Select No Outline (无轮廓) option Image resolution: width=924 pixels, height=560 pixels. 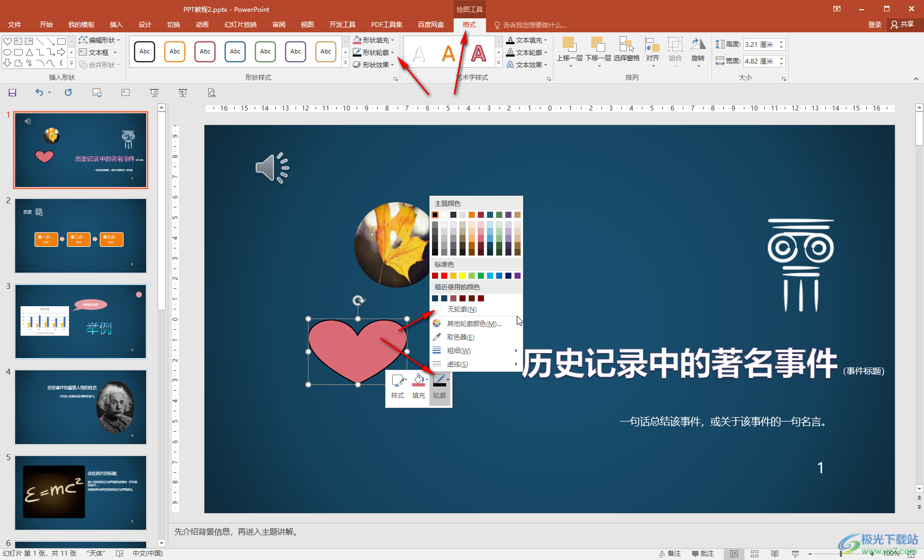point(476,309)
